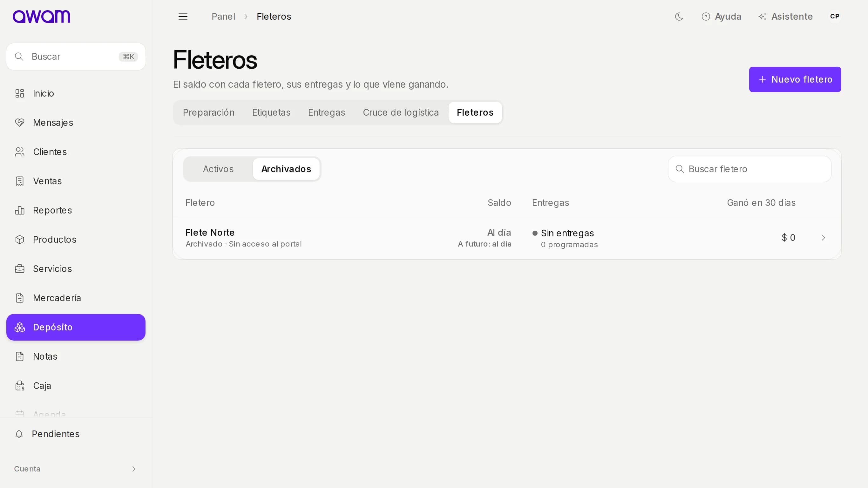Open Servicios in sidebar
This screenshot has height=488, width=868.
76,268
